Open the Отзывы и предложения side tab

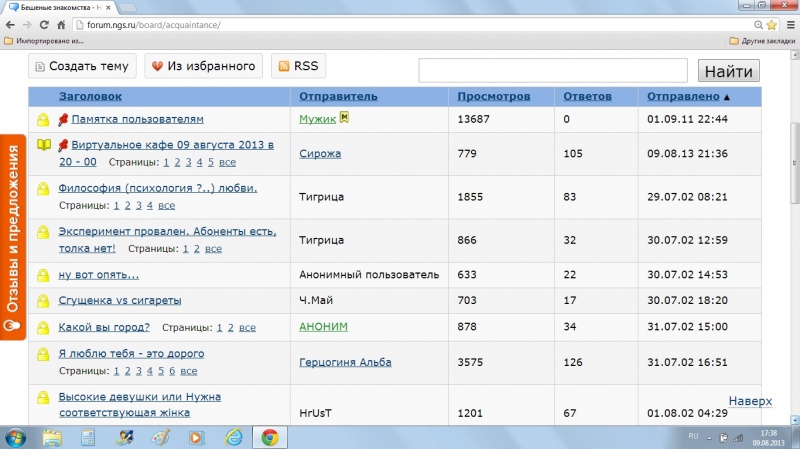coord(13,237)
